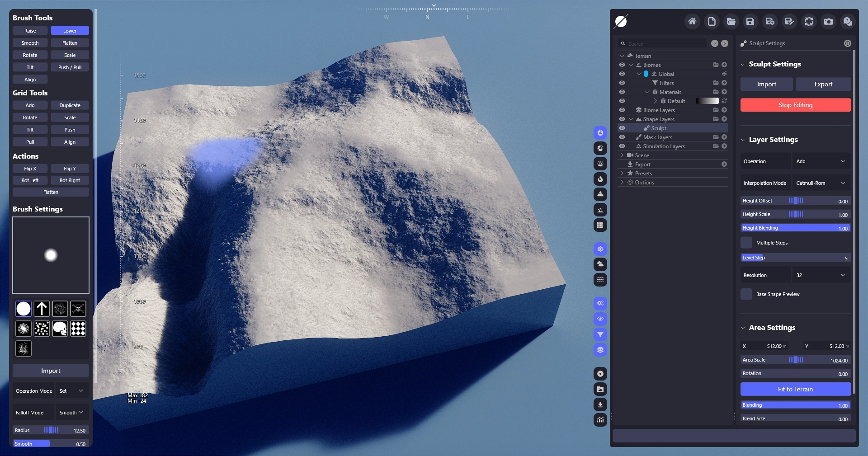Open the Falloff Mode dropdown
Image resolution: width=868 pixels, height=456 pixels.
click(71, 413)
